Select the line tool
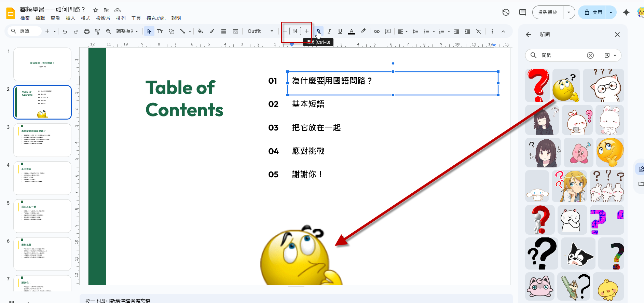 tap(182, 31)
